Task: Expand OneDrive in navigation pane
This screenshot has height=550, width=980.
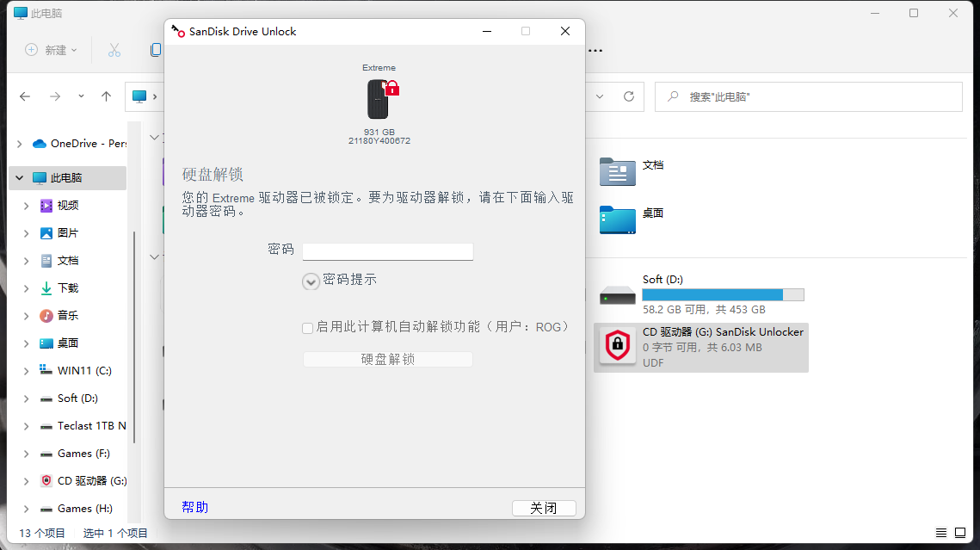Action: 20,144
